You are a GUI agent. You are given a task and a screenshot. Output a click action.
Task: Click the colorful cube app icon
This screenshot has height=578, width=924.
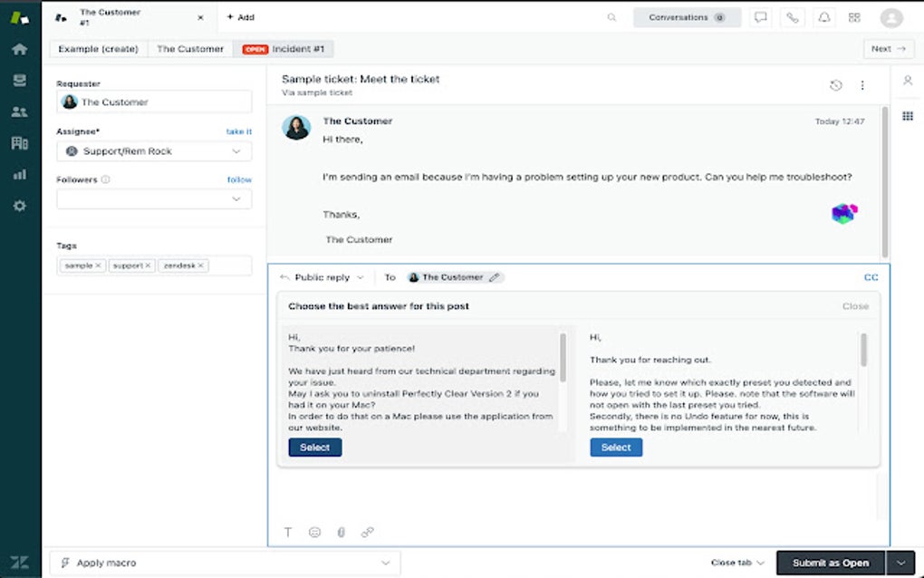[844, 213]
